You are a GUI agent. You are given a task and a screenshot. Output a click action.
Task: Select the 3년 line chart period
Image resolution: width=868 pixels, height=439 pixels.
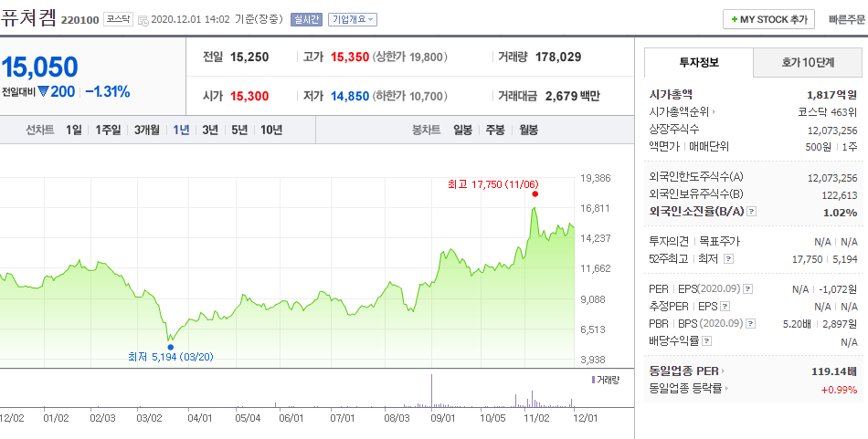pyautogui.click(x=210, y=130)
